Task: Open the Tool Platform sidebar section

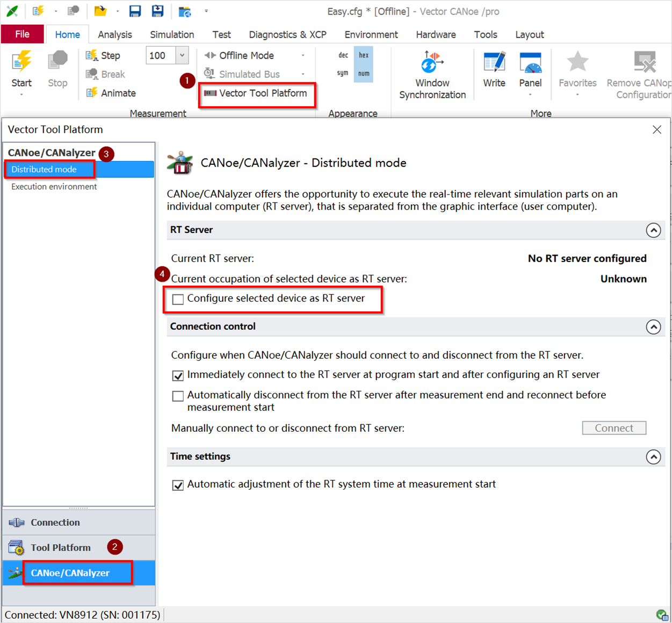Action: 60,547
